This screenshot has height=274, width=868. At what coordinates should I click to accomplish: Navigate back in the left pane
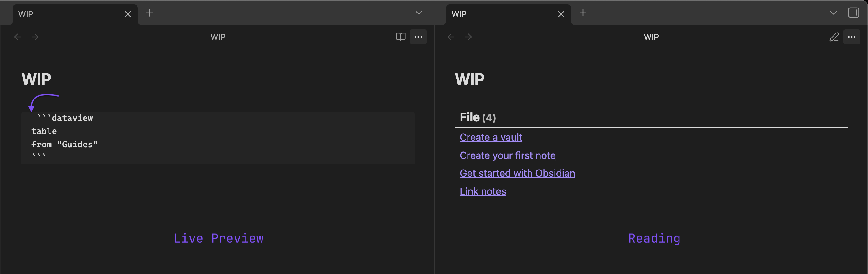tap(18, 37)
